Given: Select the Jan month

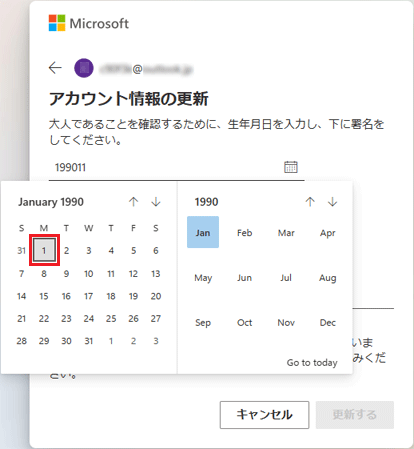Looking at the screenshot, I should pos(203,232).
